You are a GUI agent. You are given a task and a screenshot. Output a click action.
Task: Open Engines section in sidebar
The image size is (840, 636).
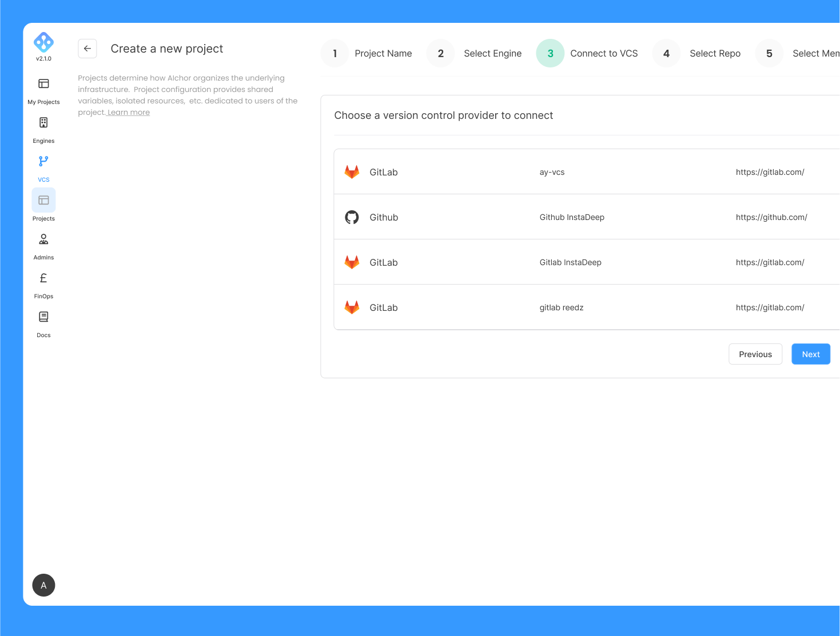pos(43,130)
